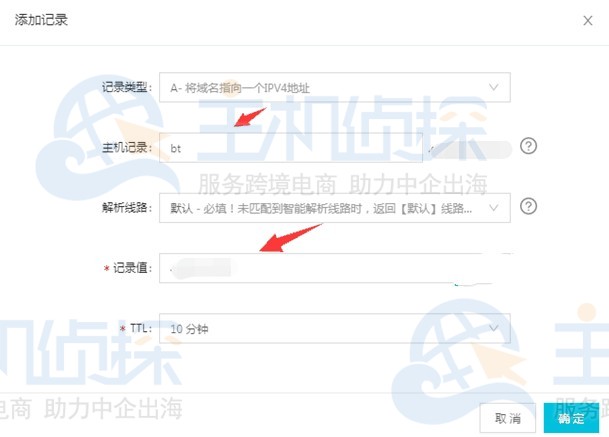Open the help icon beside 解析线路

coord(528,206)
